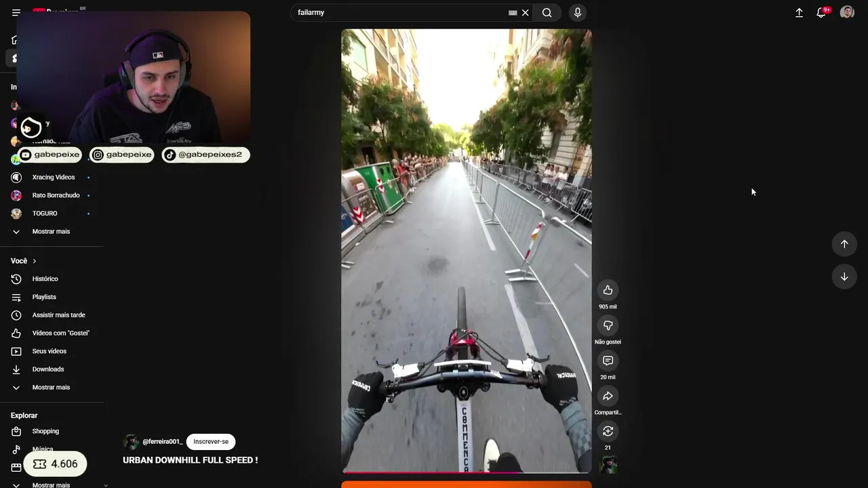Click the URBAN DOWNHILL FULL SPEED title
The image size is (868, 488).
[x=190, y=460]
